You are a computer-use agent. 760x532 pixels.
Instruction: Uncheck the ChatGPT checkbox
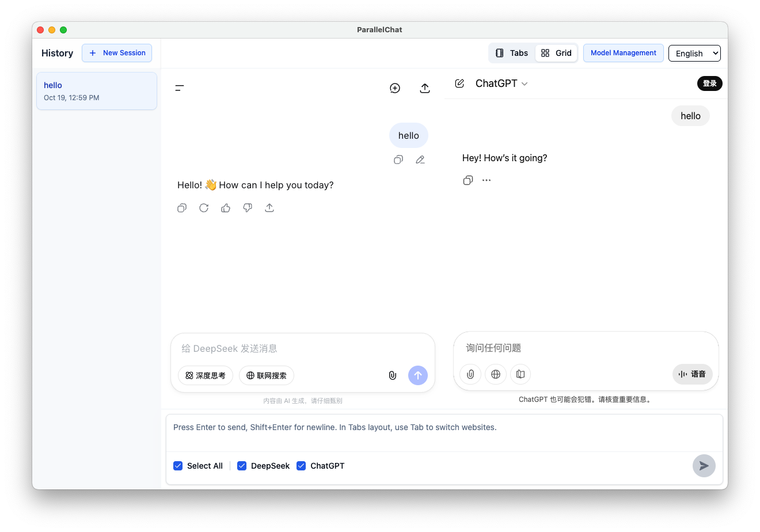[301, 466]
